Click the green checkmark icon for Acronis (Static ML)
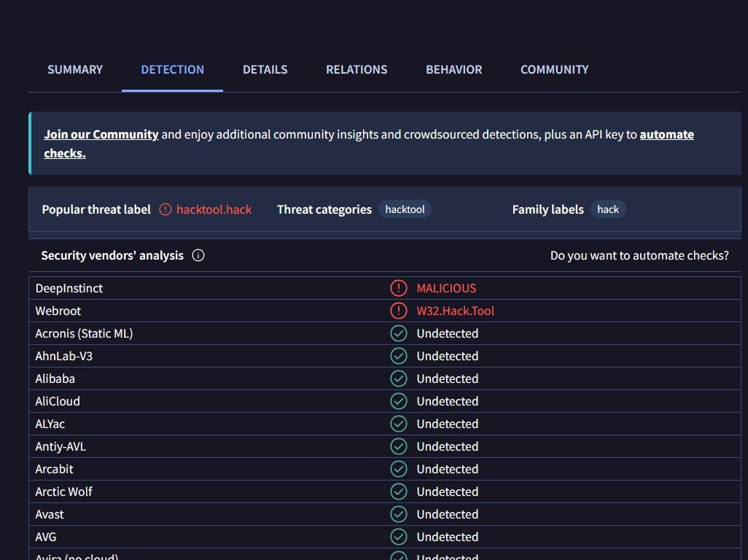748x560 pixels. click(398, 333)
